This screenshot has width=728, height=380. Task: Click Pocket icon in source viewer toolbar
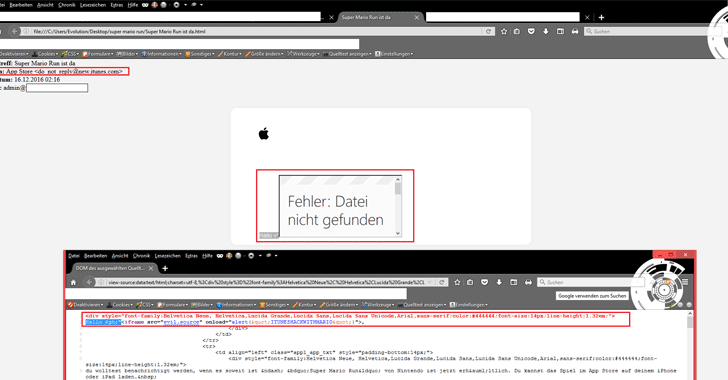[x=484, y=282]
